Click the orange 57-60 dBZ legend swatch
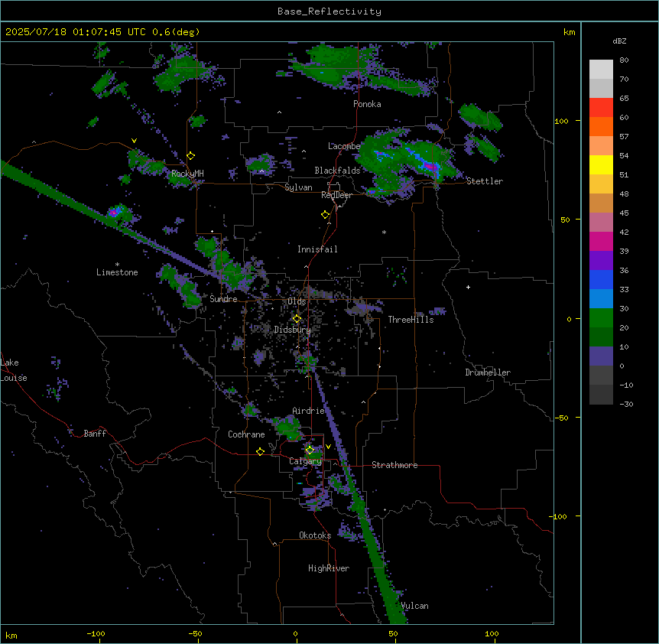659x644 pixels. 601,126
